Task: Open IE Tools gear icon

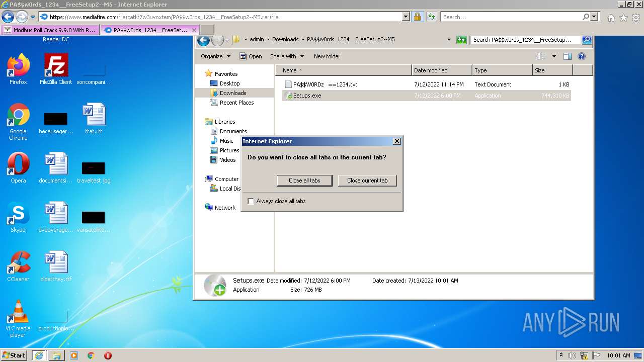Action: pyautogui.click(x=636, y=18)
